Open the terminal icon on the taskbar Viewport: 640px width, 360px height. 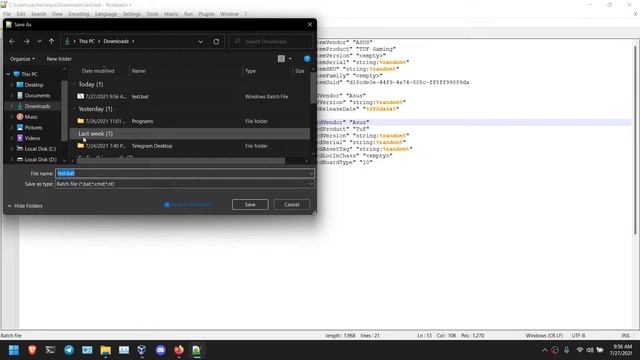point(50,350)
